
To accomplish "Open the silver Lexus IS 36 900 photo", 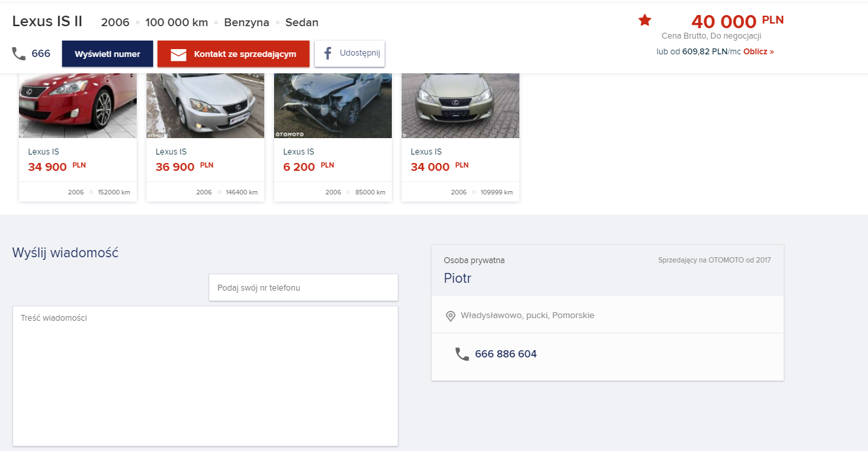I will (205, 105).
